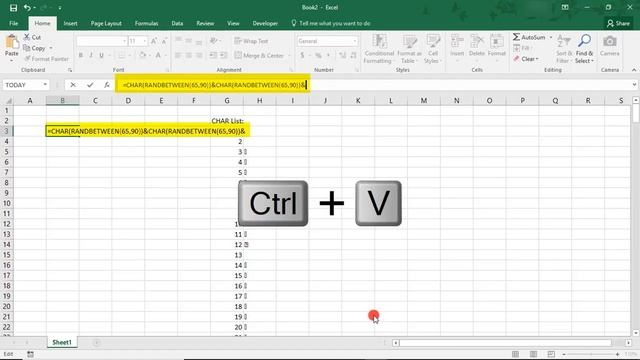This screenshot has width=640, height=360.
Task: Click the View tab
Action: pyautogui.click(x=233, y=23)
